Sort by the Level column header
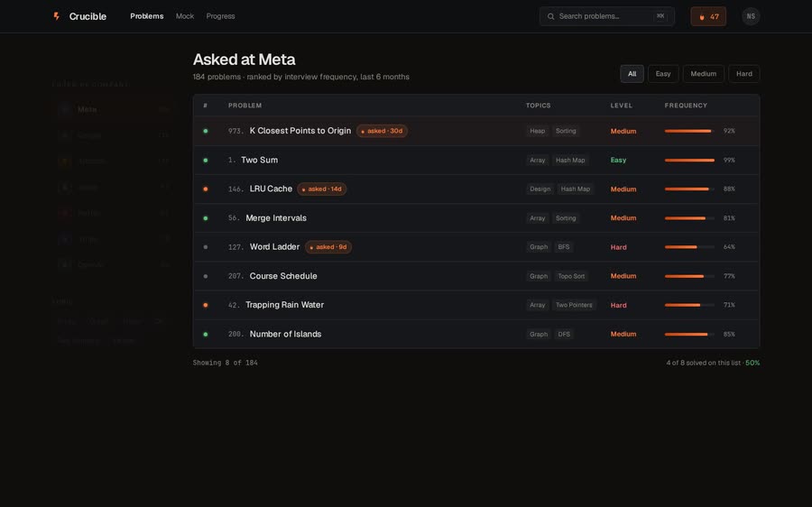Viewport: 812px width, 507px height. coord(621,106)
